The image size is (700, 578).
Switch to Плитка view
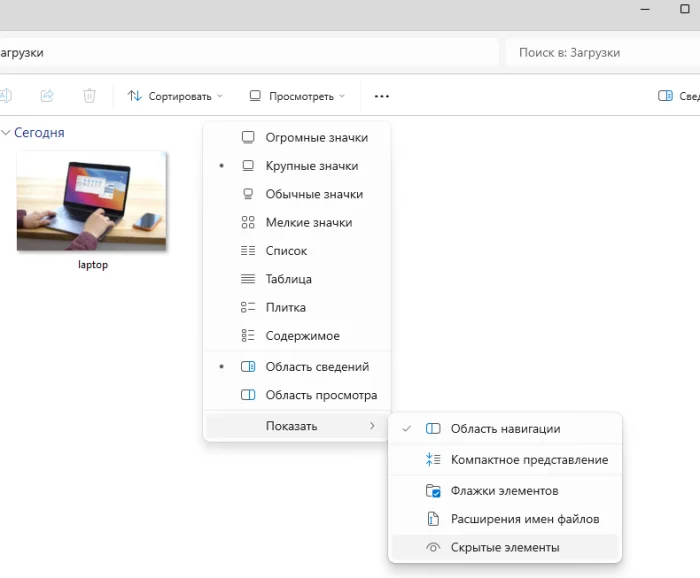[297, 308]
